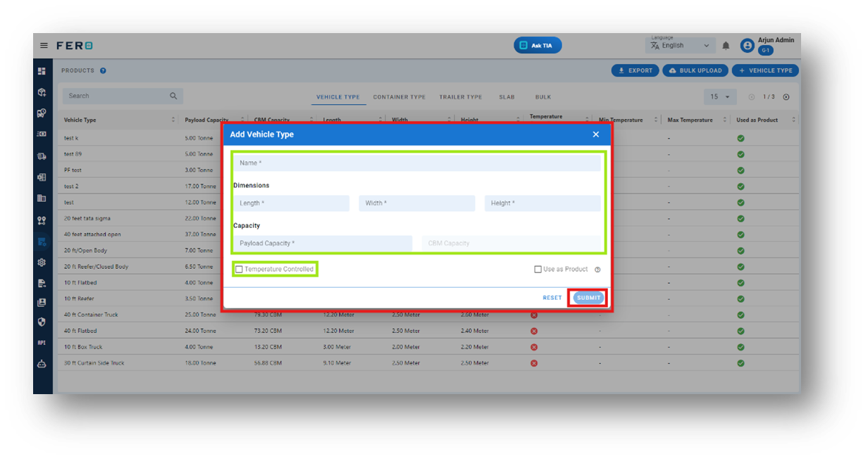This screenshot has height=461, width=868.
Task: Go to the next page arrow
Action: [x=786, y=97]
